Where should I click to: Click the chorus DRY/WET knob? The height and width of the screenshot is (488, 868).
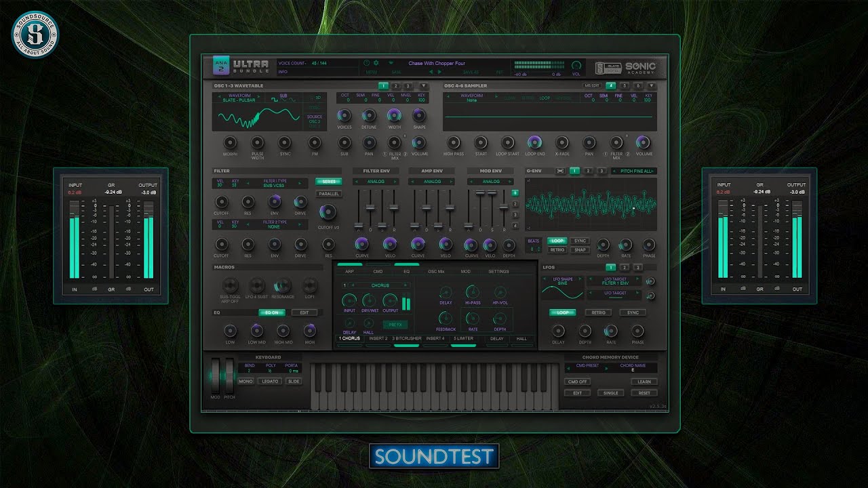point(370,300)
